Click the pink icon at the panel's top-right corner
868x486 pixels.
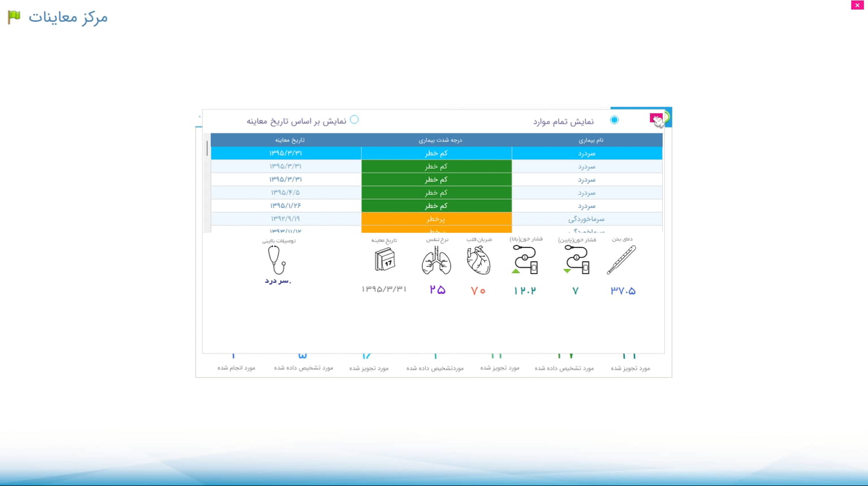click(x=656, y=119)
